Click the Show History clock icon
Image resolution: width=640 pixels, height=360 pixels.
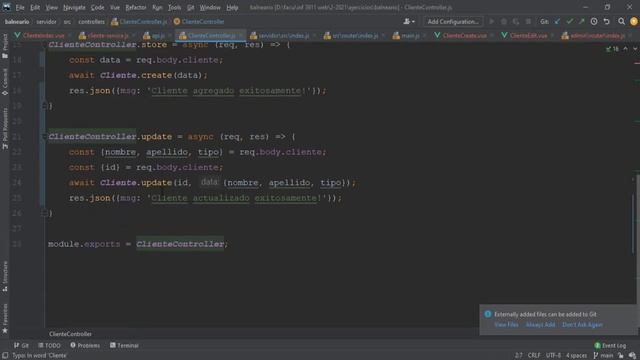[x=594, y=22]
